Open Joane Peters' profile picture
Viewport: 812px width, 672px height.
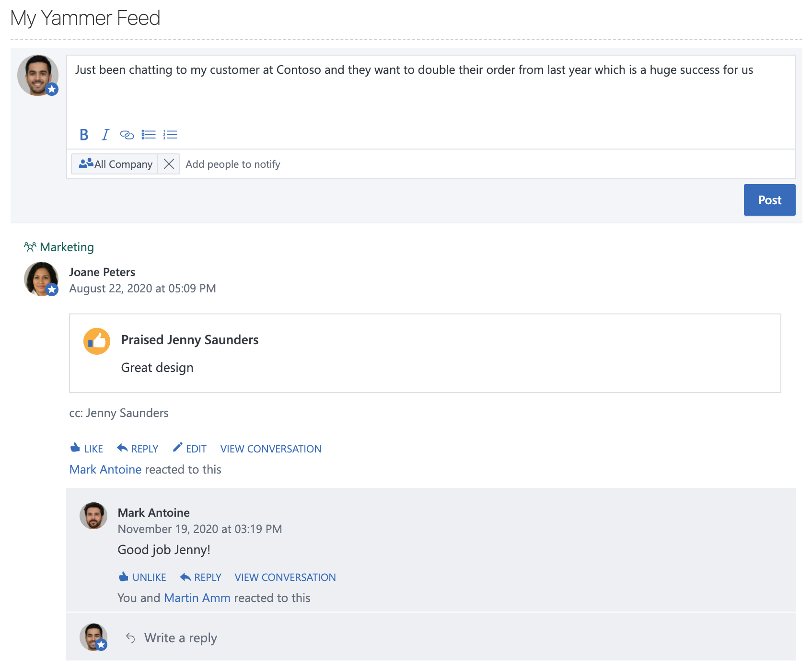click(x=41, y=279)
